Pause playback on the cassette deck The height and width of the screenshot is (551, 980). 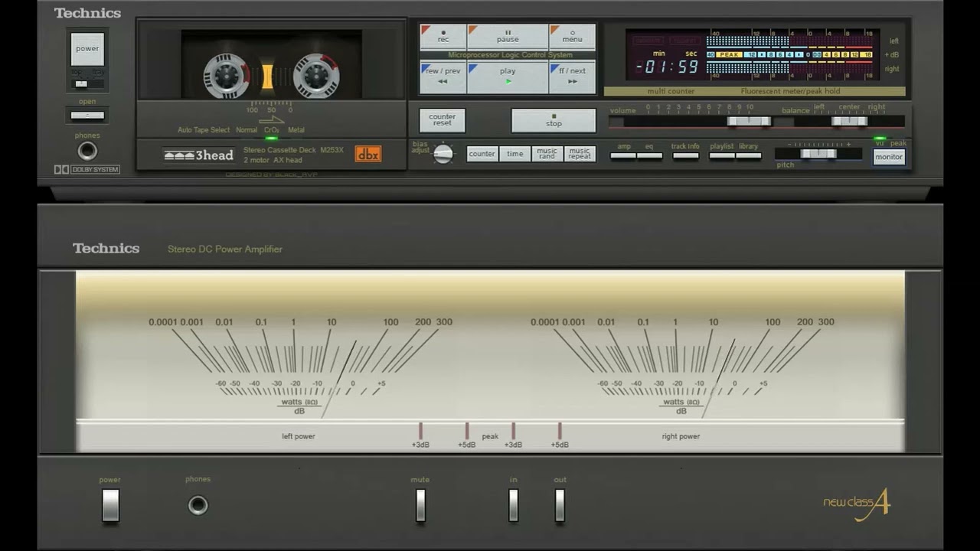pyautogui.click(x=508, y=37)
